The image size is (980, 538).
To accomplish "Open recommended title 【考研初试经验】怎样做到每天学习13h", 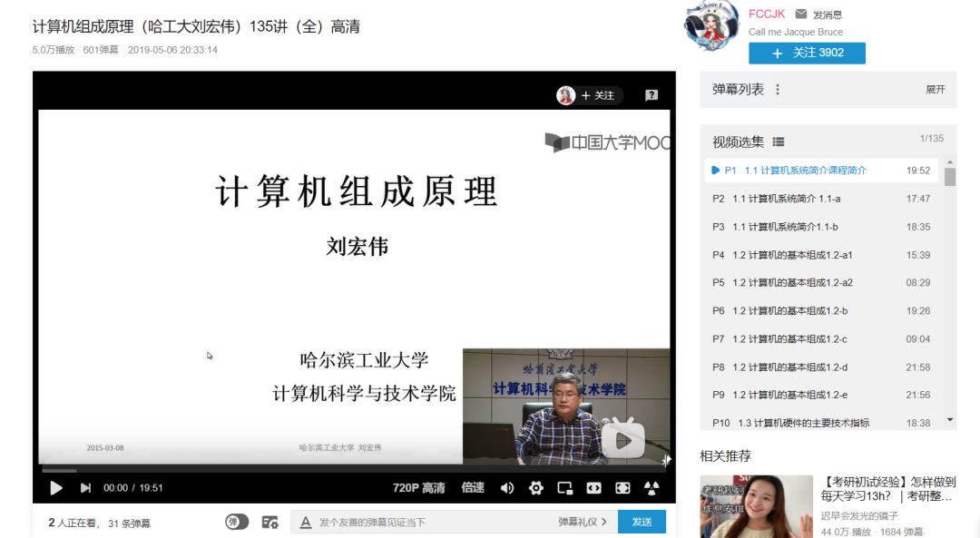I will 888,489.
